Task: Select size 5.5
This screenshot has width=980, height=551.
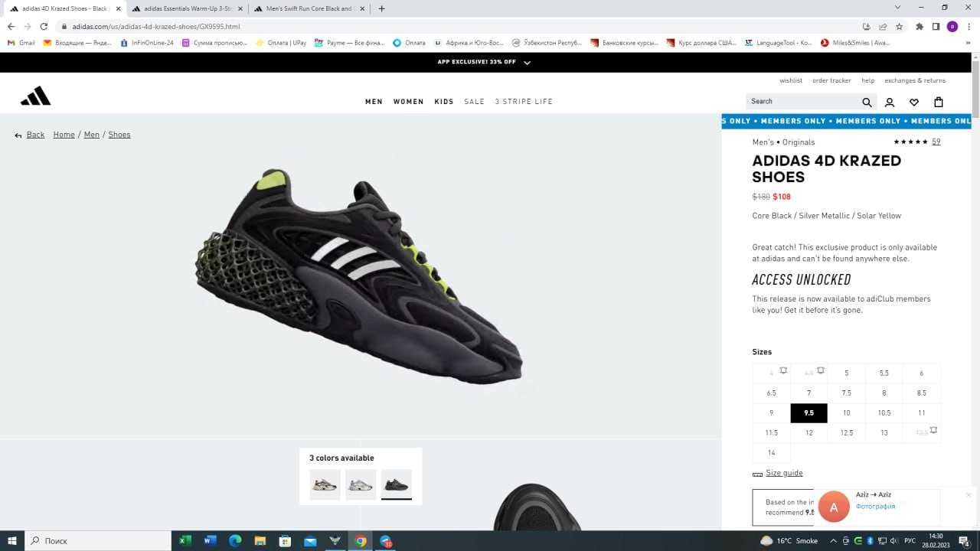Action: pos(884,373)
